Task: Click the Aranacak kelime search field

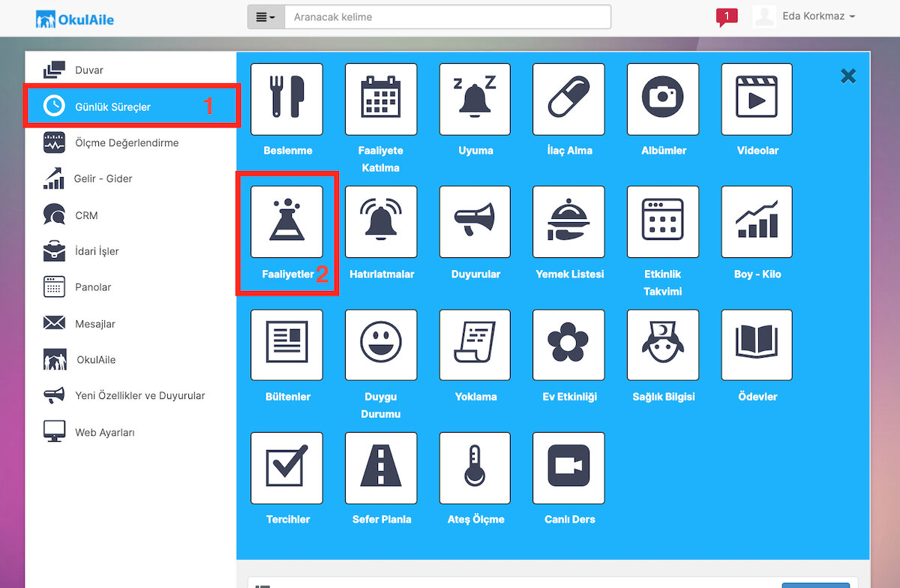Action: click(448, 17)
